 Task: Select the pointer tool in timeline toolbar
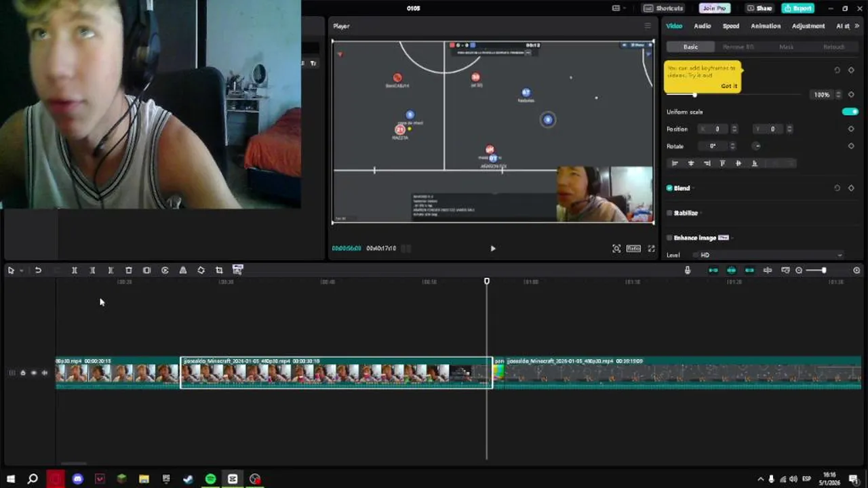click(11, 270)
